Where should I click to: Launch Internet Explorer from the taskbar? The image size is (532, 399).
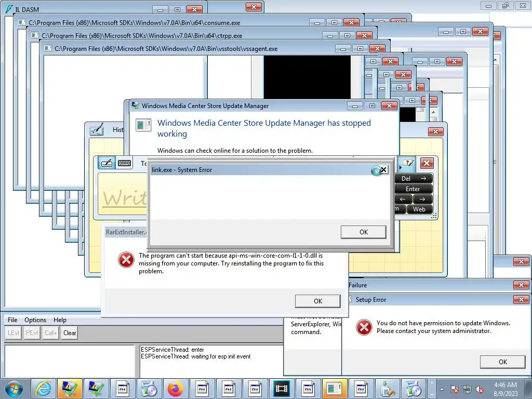[x=43, y=389]
